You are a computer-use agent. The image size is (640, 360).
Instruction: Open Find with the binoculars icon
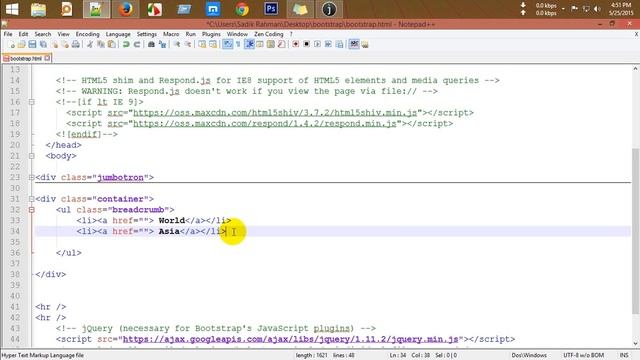point(151,44)
